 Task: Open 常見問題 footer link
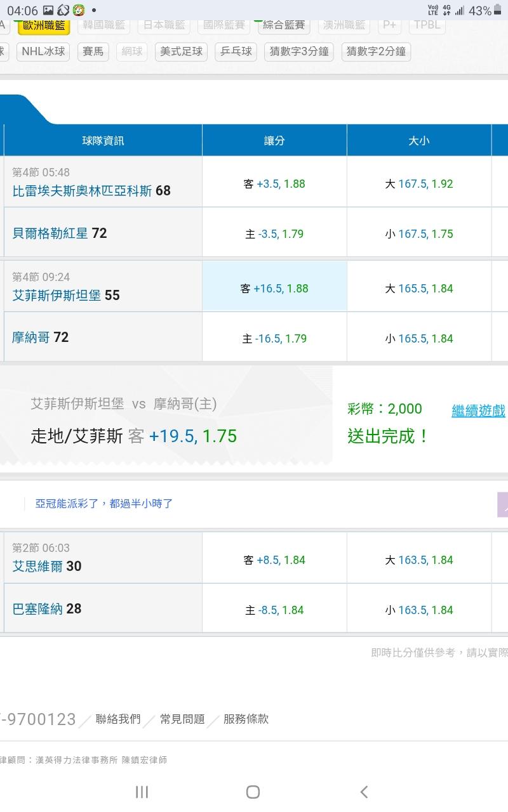pos(182,719)
